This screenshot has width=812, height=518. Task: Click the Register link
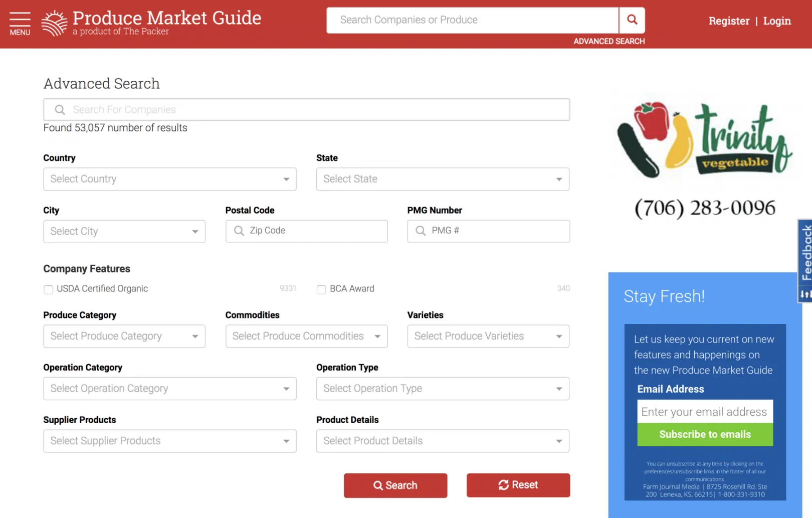coord(729,21)
